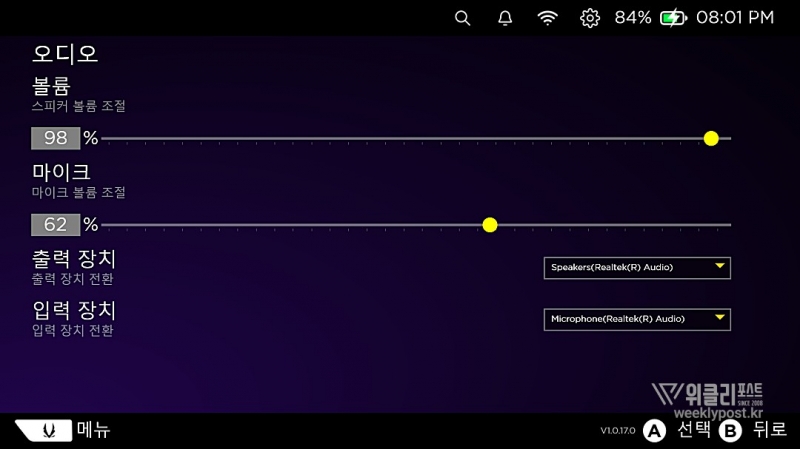
Task: Select the 마이크 setting heading
Action: [61, 172]
